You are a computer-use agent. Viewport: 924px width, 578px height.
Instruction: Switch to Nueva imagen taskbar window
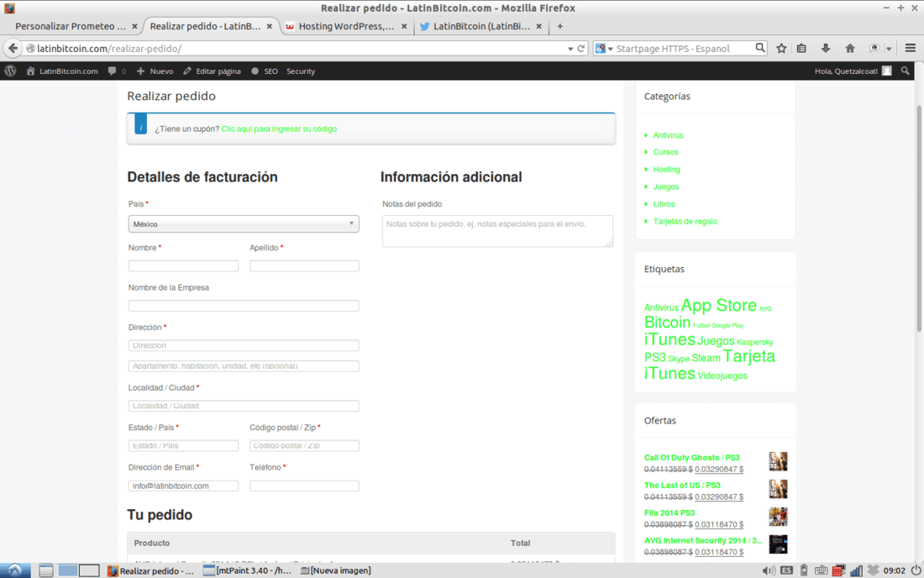tap(336, 570)
